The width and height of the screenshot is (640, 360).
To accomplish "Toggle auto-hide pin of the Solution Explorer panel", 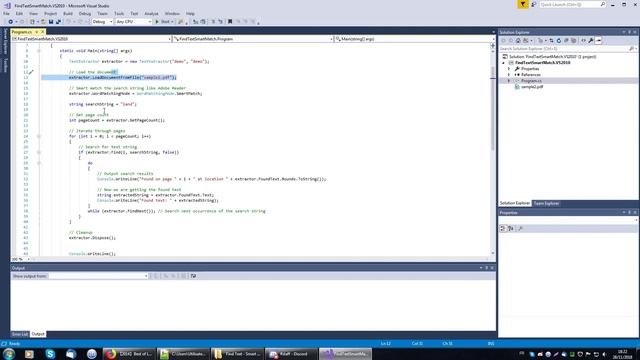I will coord(629,32).
